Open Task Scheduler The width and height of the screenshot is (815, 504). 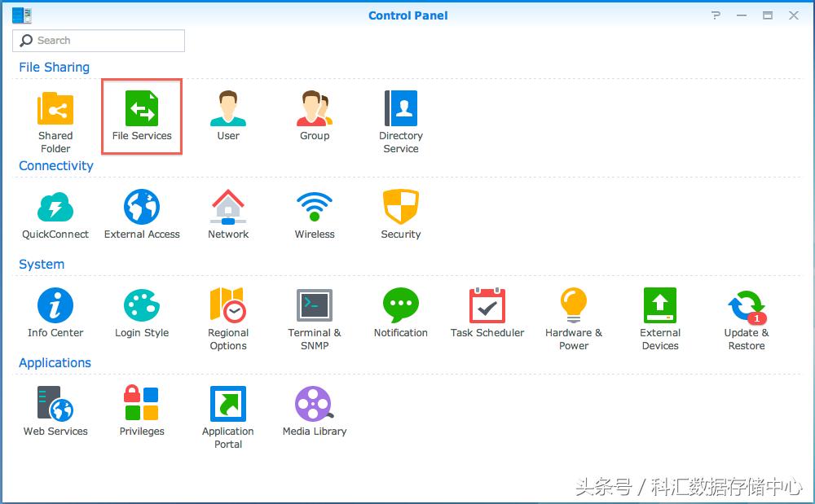[487, 313]
